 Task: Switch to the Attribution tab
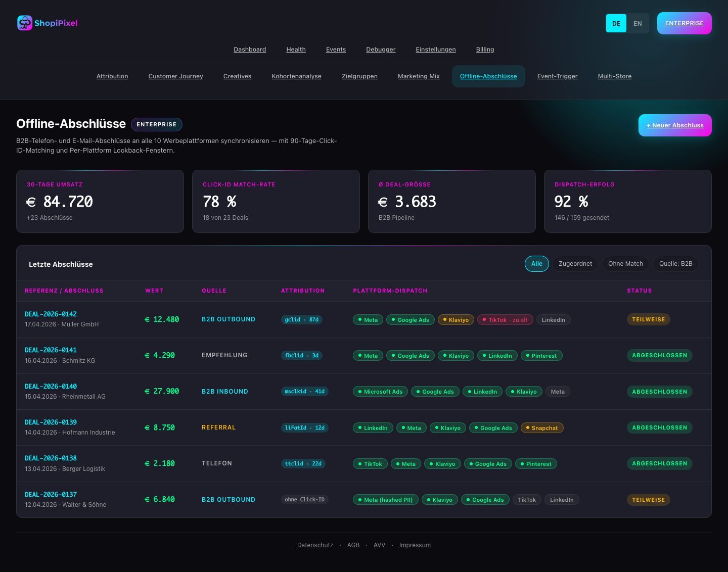click(x=112, y=76)
